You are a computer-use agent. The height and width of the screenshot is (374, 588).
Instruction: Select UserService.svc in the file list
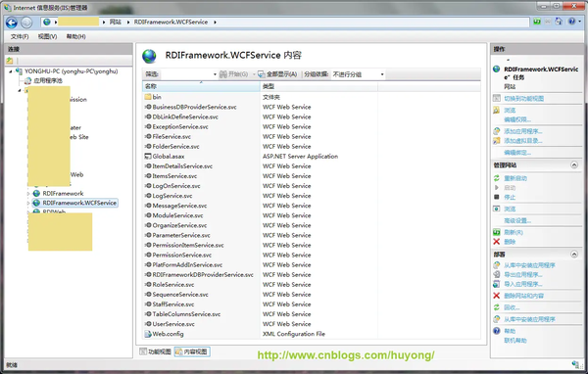[173, 324]
